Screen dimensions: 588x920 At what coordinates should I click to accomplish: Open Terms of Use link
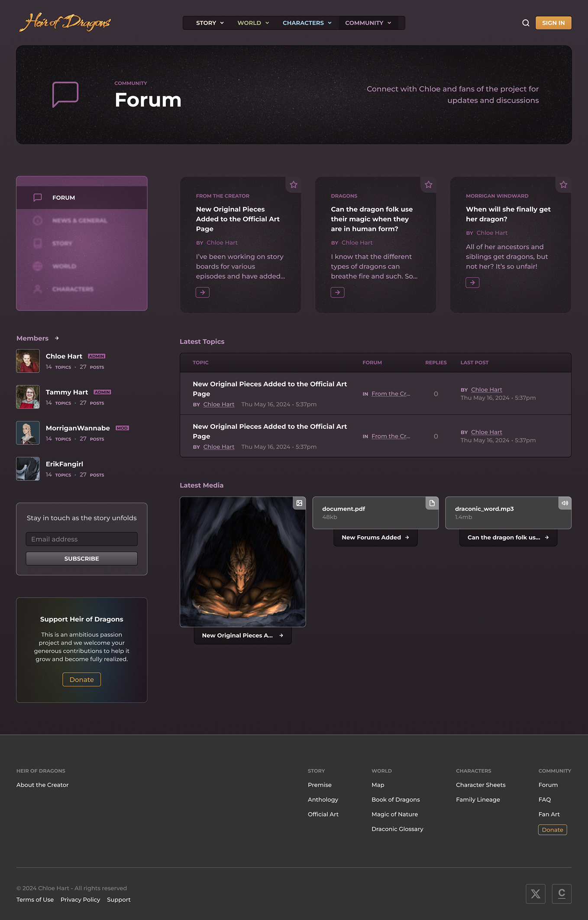35,900
